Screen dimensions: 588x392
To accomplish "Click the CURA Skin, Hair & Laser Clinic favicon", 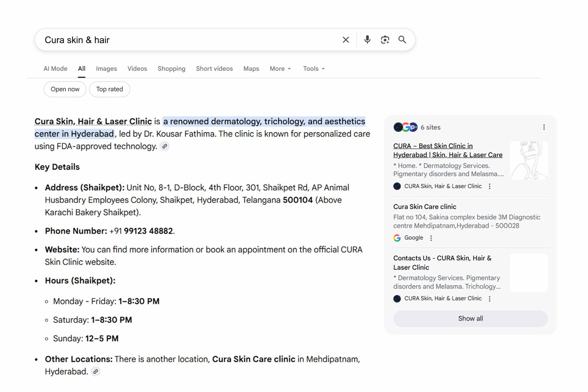I will (397, 186).
